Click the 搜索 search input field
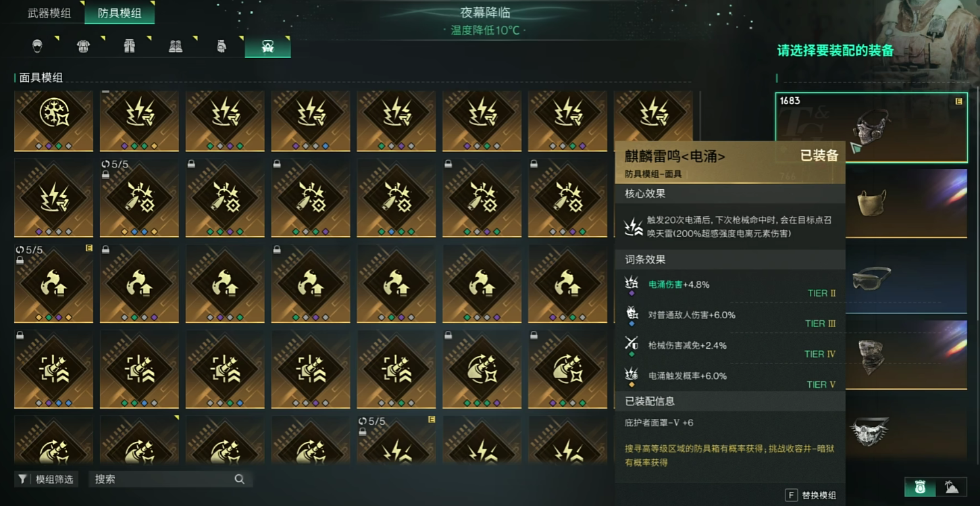The width and height of the screenshot is (980, 506). pyautogui.click(x=170, y=479)
